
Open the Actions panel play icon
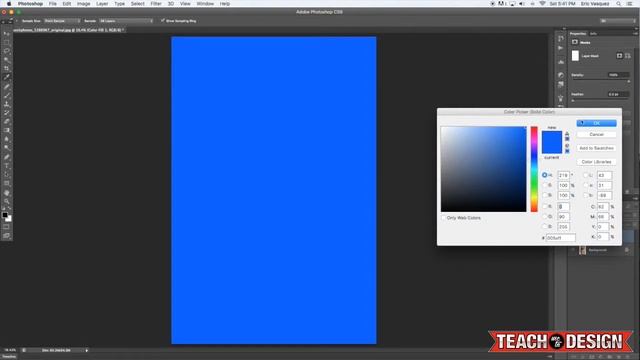[561, 48]
